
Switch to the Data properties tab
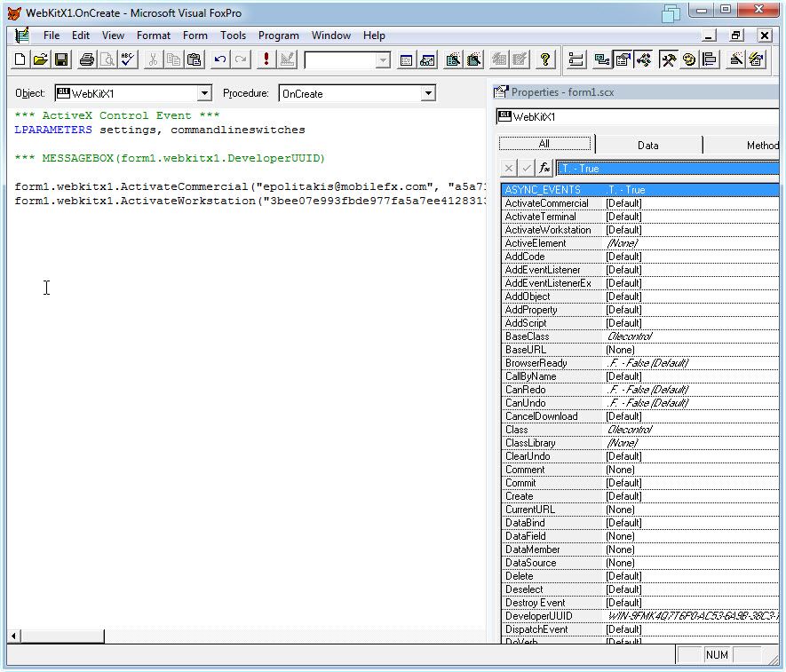pos(647,146)
